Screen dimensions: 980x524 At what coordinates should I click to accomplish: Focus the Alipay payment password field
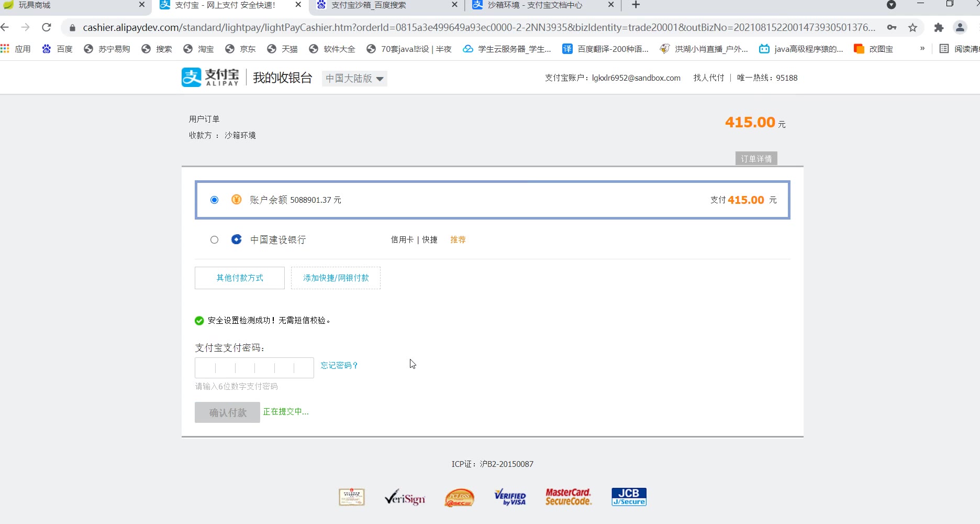click(x=254, y=368)
